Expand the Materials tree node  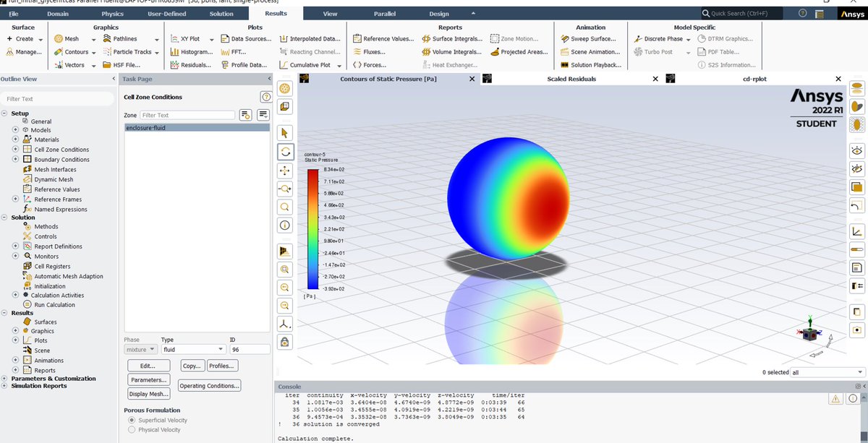[x=15, y=139]
